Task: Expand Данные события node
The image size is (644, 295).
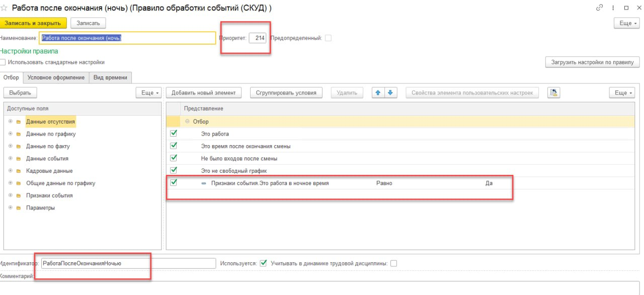Action: pos(10,158)
